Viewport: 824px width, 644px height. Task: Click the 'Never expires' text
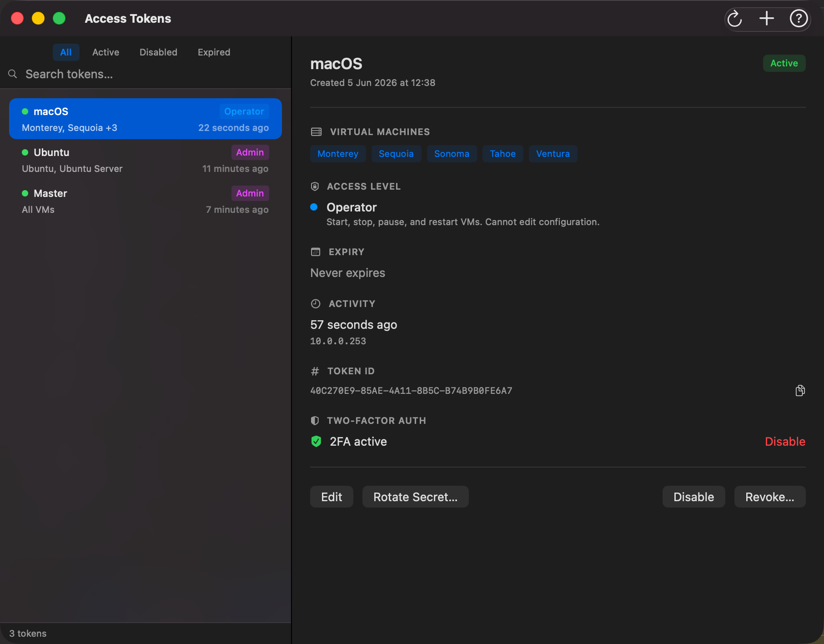348,273
